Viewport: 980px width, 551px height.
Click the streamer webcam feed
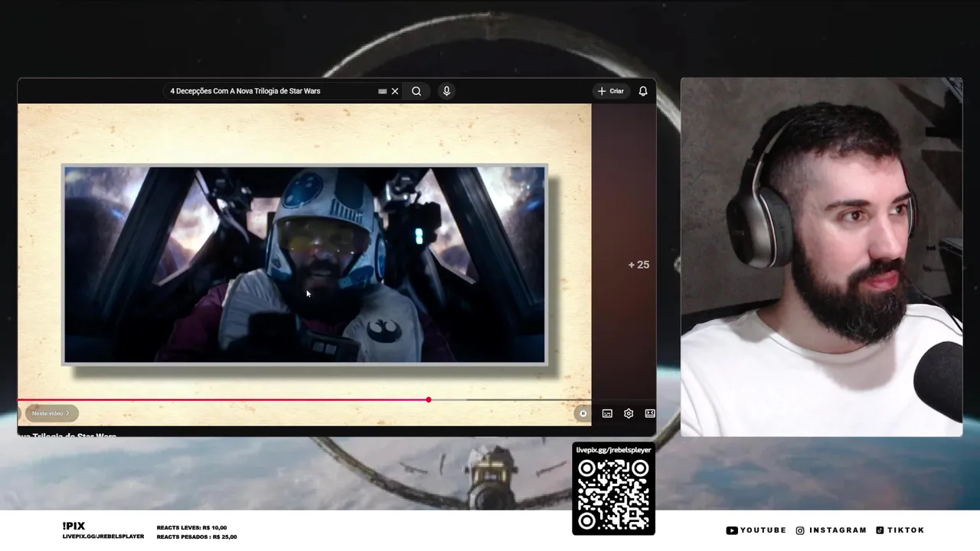coord(822,257)
